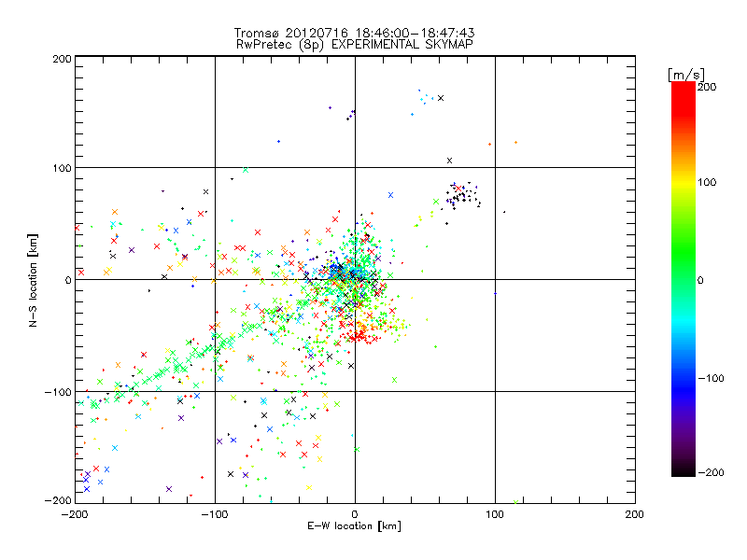Click the y-axis tick label 100
Viewport: 747px width, 560px height.
click(x=63, y=168)
